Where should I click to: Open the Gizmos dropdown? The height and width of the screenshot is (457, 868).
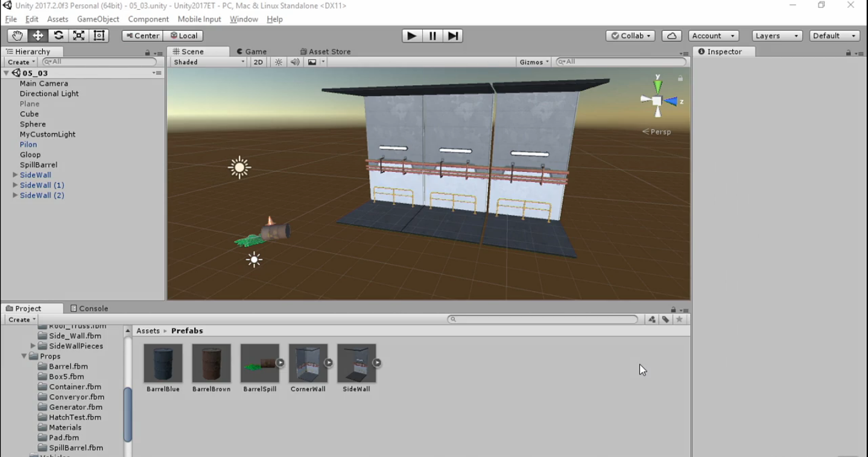(x=534, y=62)
